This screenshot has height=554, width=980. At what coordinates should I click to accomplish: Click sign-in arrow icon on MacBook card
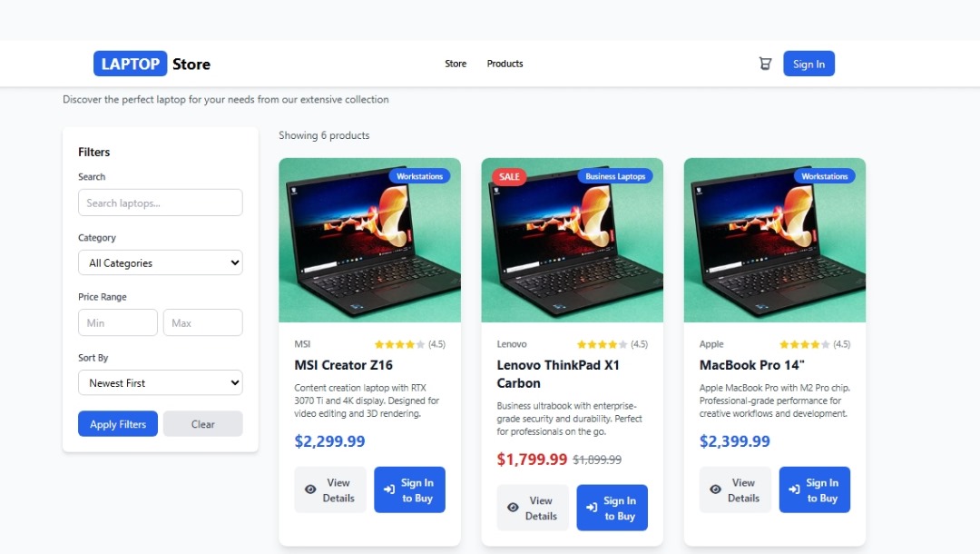pos(794,490)
